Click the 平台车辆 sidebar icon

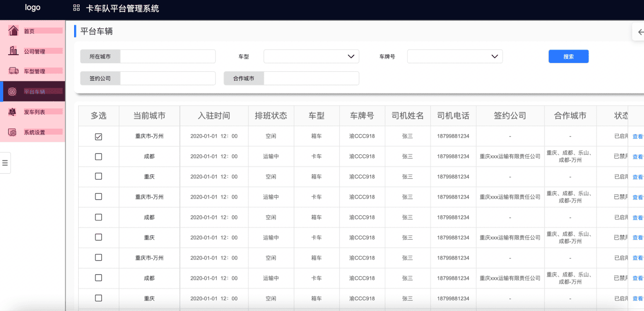click(13, 91)
